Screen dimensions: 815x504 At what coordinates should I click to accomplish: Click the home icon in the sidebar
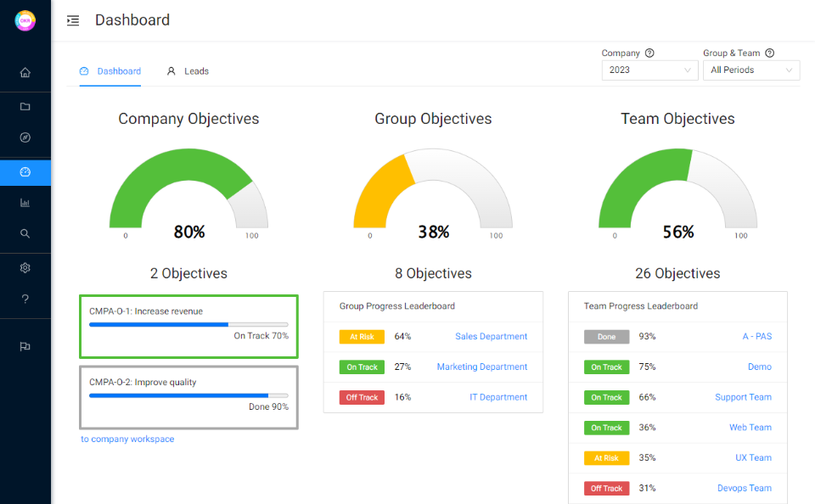(25, 73)
